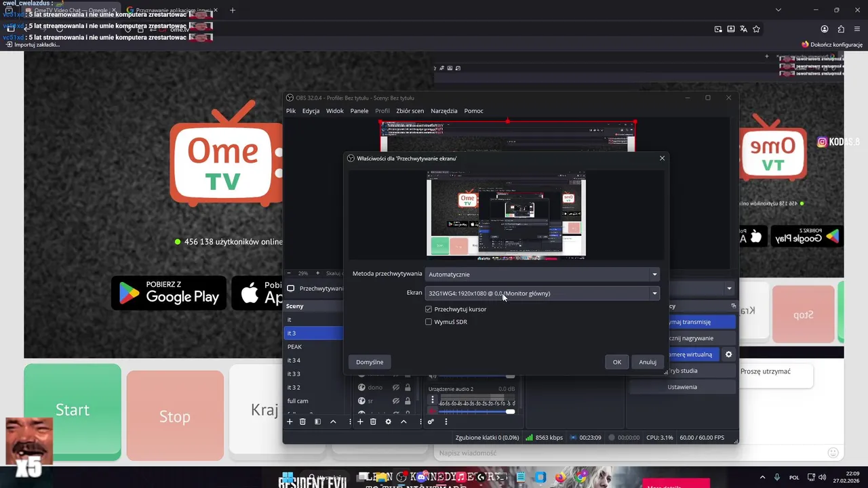Open virtual camera settings gear
Viewport: 868px width, 488px height.
728,354
